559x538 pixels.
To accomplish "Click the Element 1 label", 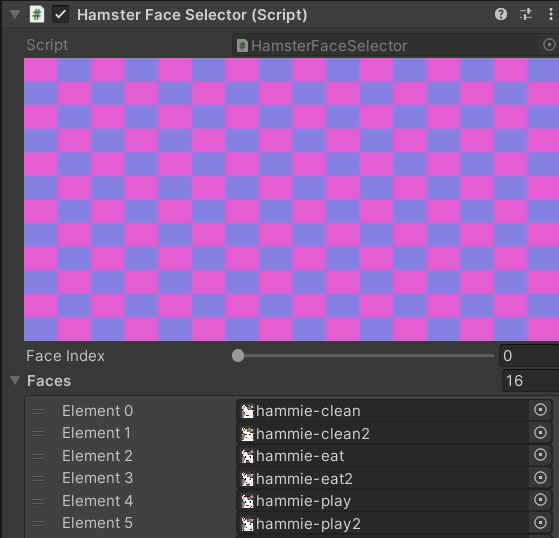I will click(x=96, y=433).
